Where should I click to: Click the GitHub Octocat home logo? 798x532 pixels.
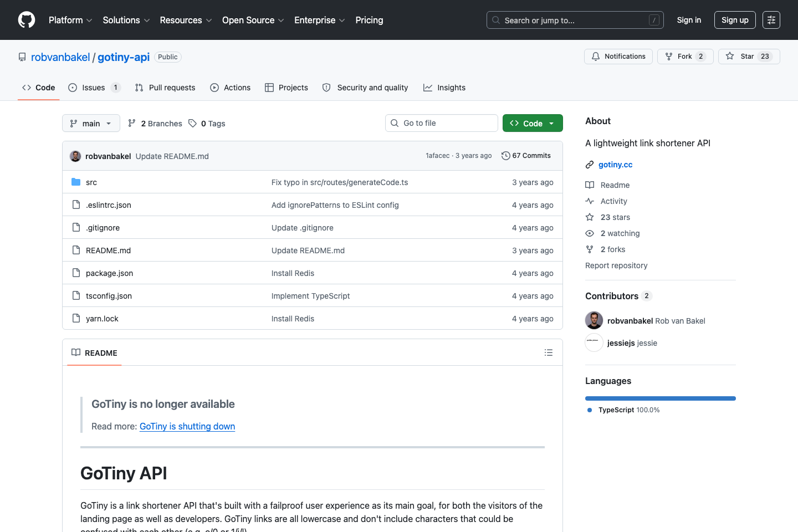click(26, 20)
